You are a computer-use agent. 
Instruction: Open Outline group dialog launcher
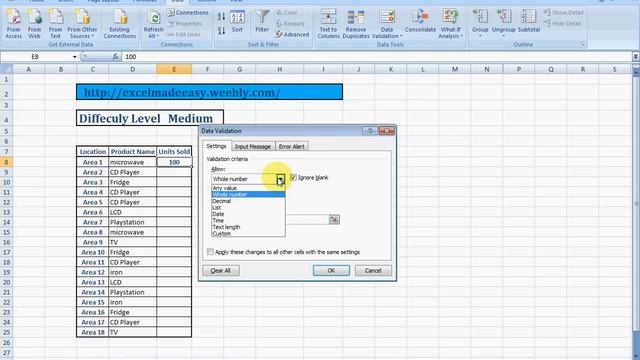(x=583, y=44)
